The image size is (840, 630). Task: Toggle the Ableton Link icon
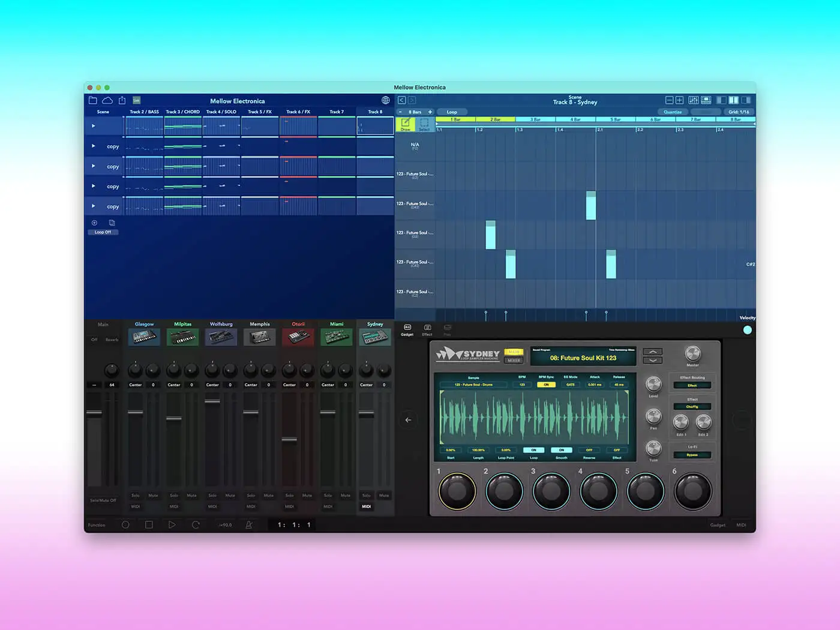pyautogui.click(x=136, y=100)
